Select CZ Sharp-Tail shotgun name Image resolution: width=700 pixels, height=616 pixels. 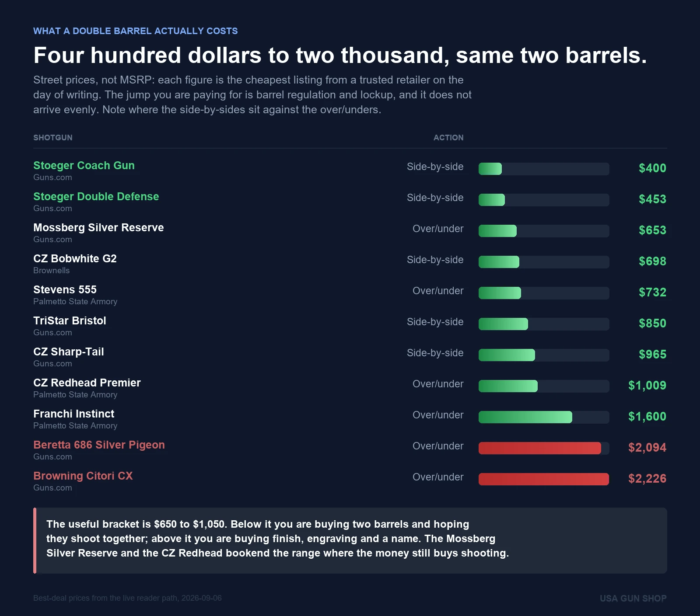click(69, 352)
